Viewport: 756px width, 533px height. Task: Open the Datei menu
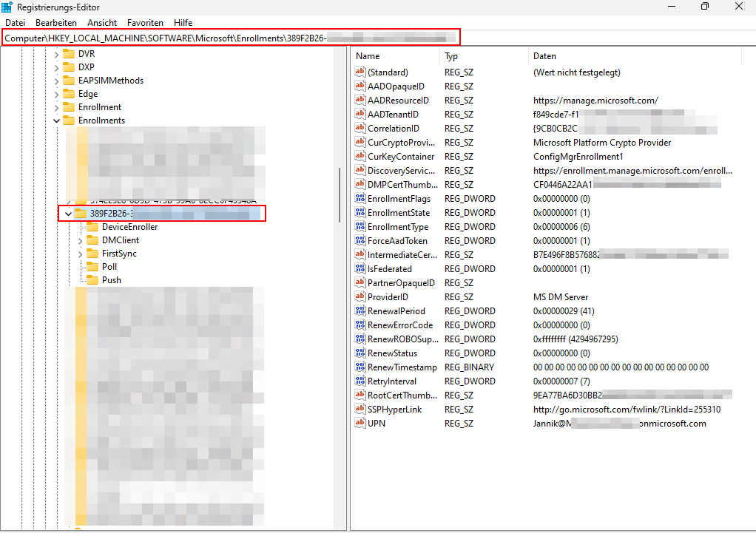pos(15,23)
